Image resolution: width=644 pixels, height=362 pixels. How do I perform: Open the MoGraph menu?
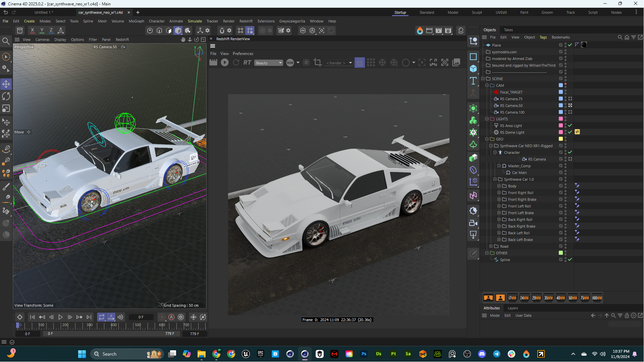(136, 21)
